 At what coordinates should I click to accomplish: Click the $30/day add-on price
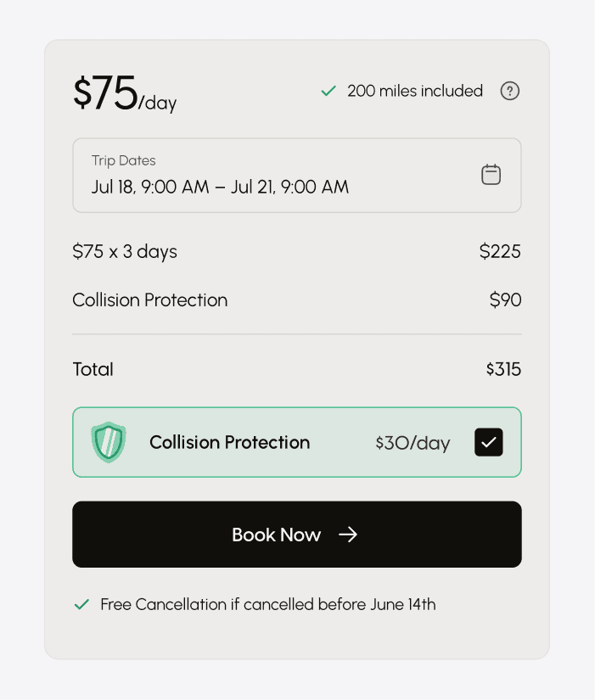point(413,443)
